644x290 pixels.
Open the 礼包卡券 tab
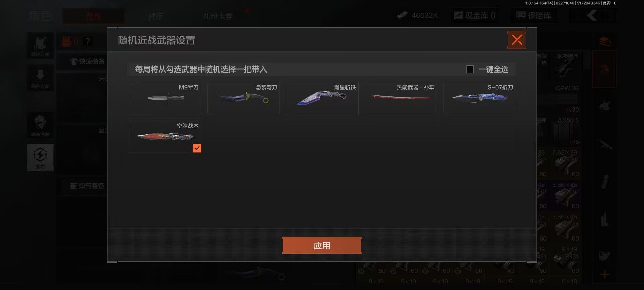(218, 16)
